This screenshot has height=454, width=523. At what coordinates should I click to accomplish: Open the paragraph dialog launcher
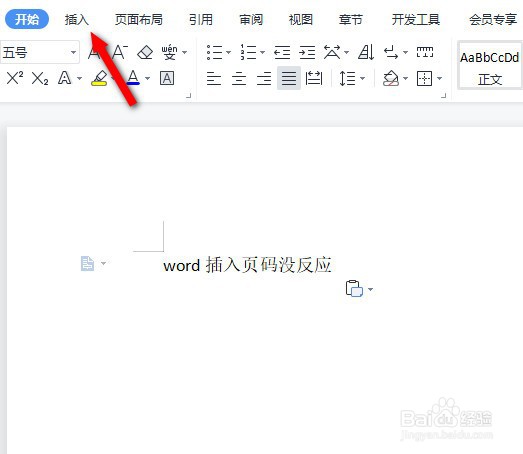pyautogui.click(x=444, y=95)
